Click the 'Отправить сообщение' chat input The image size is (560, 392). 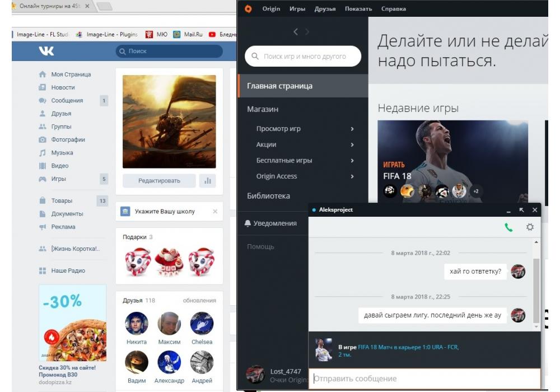424,379
